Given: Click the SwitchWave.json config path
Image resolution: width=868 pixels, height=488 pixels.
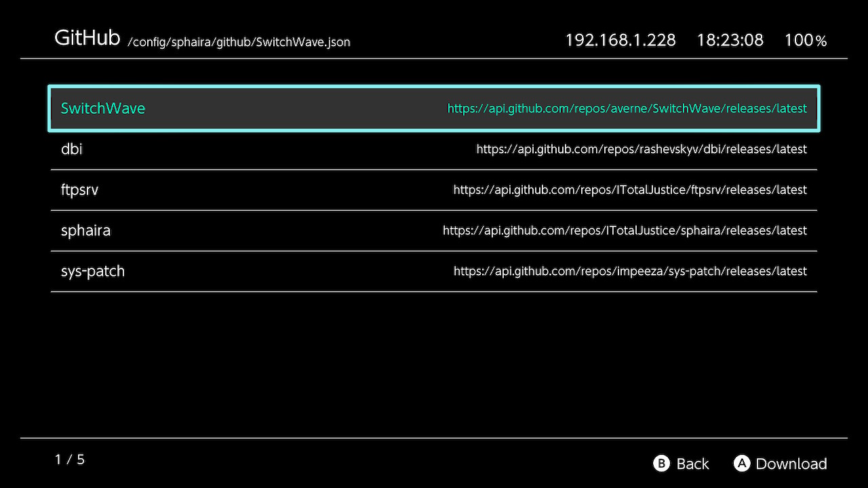Looking at the screenshot, I should click(x=239, y=42).
